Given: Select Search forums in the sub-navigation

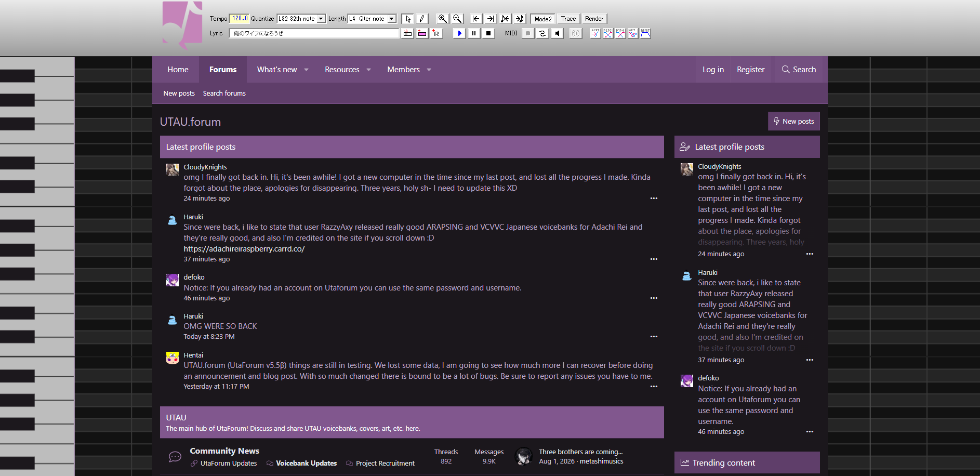Looking at the screenshot, I should (x=224, y=94).
